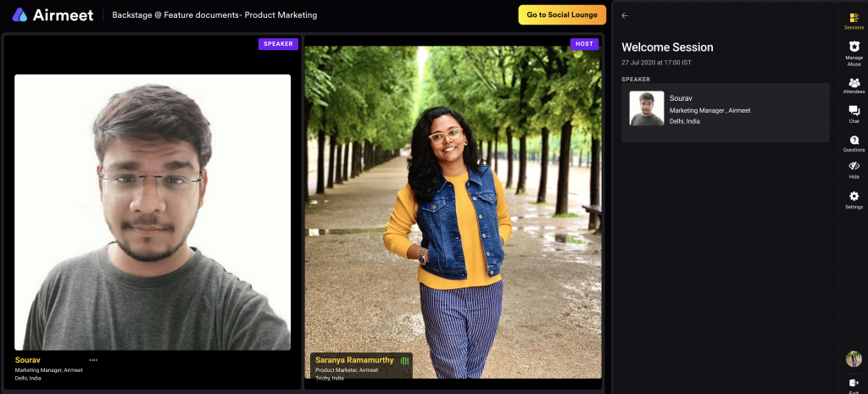This screenshot has height=394, width=868.
Task: Toggle Hide with the crossed-eye icon
Action: click(854, 169)
